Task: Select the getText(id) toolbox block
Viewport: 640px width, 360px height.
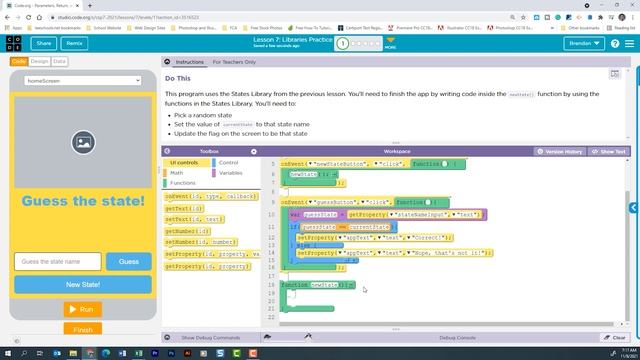Action: pos(184,209)
